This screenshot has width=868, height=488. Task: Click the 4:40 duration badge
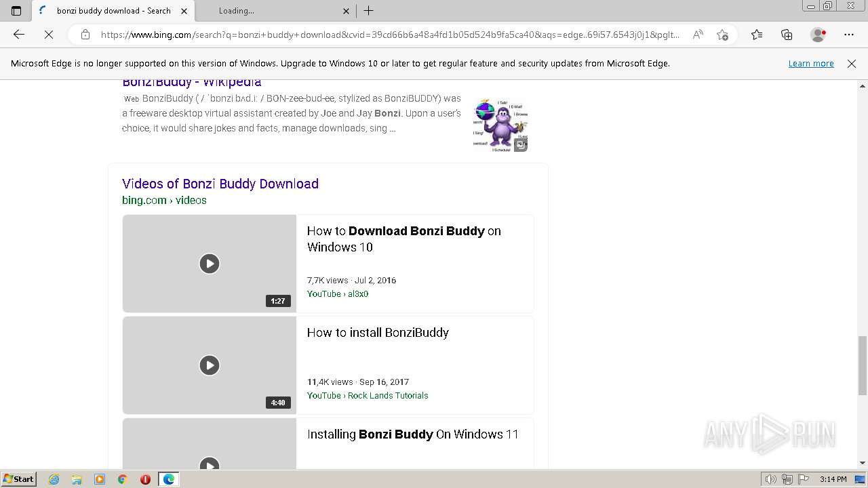click(x=278, y=403)
